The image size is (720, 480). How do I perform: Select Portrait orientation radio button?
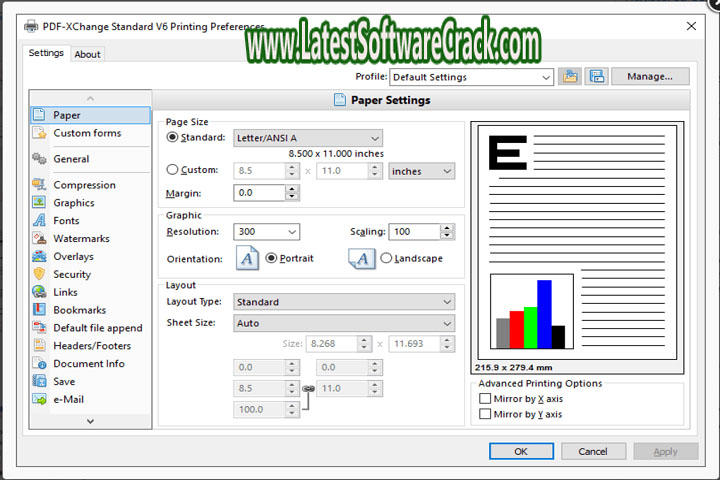click(271, 258)
